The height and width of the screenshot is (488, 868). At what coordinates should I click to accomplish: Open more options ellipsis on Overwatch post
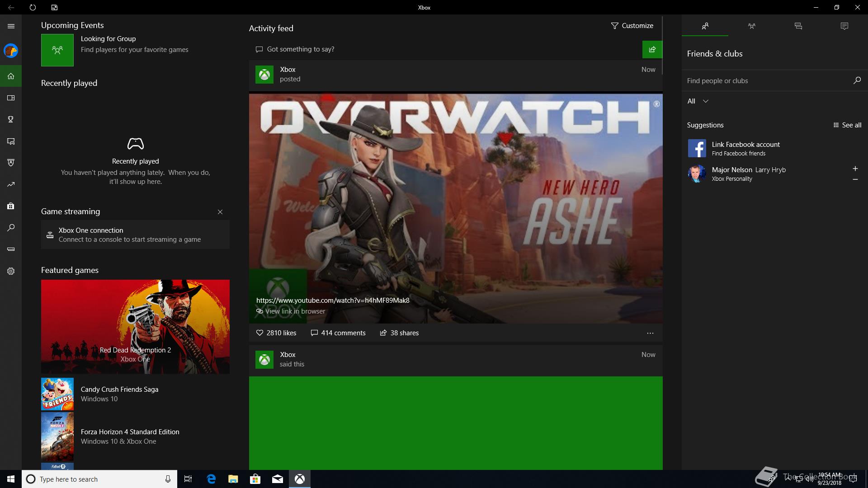(650, 333)
